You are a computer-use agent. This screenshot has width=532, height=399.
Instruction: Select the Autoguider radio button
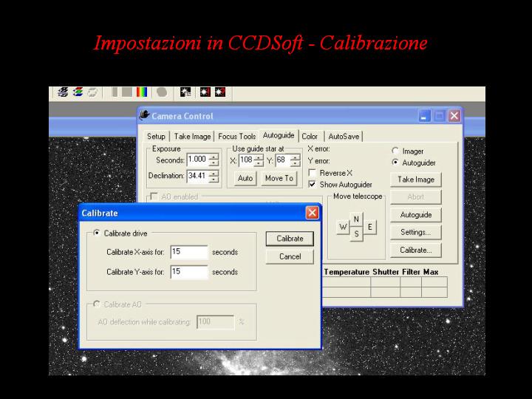(x=395, y=163)
